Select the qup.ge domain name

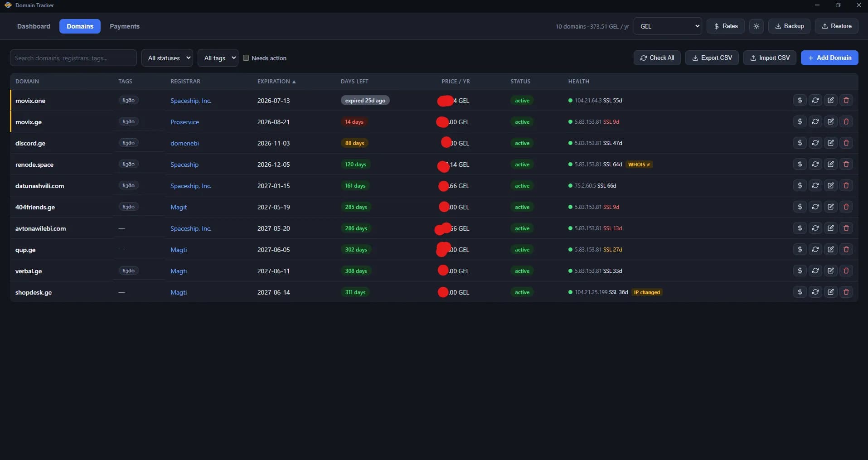click(25, 250)
